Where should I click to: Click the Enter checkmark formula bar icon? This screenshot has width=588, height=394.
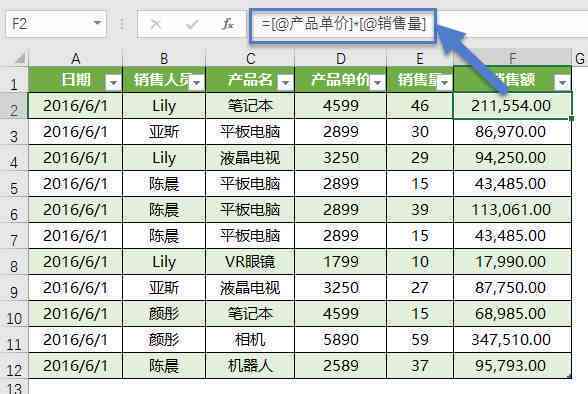[x=192, y=25]
